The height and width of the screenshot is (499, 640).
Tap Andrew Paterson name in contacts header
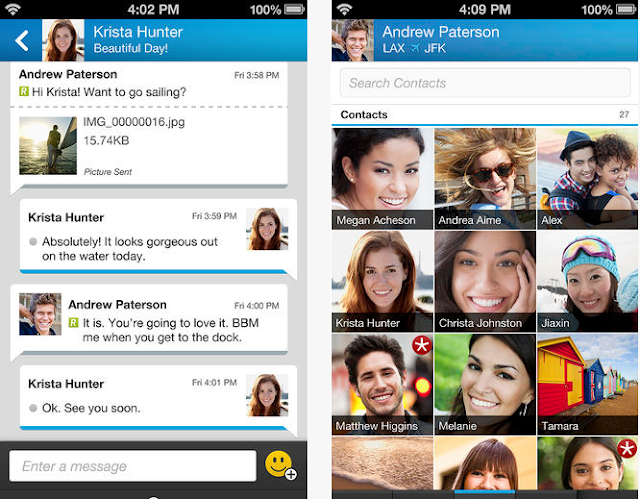pos(441,32)
